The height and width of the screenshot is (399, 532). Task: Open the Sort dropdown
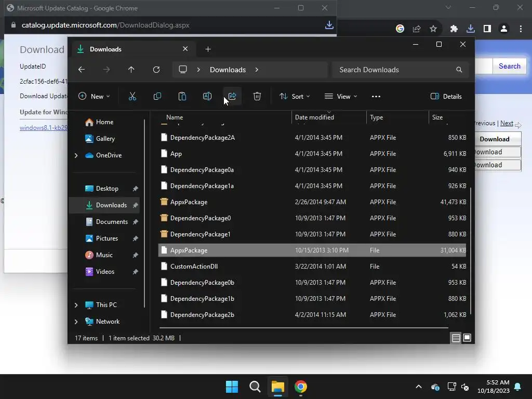[295, 96]
